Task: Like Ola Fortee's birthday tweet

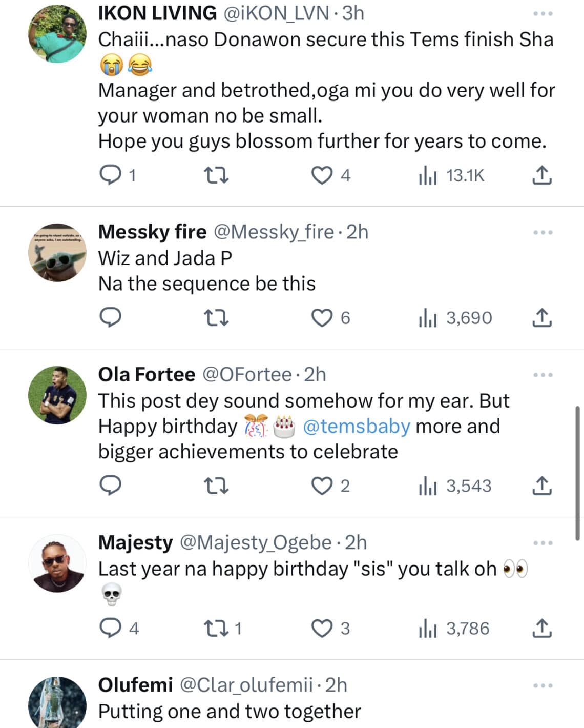Action: [322, 486]
